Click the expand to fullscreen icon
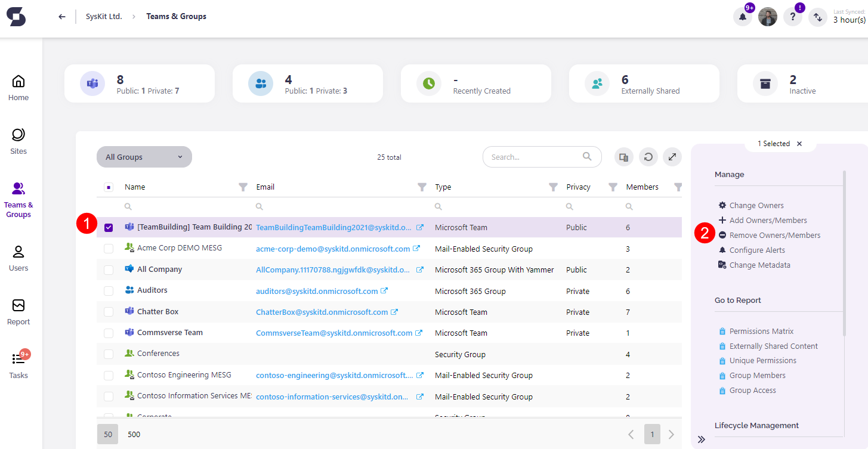 point(672,157)
